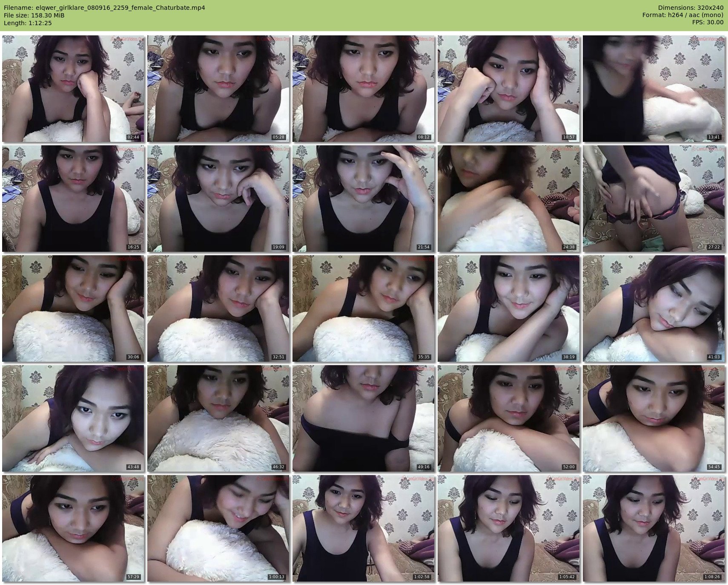Viewport: 728px width, 585px height.
Task: Select the 'File size: 158.30 MiB' text
Action: coord(34,15)
